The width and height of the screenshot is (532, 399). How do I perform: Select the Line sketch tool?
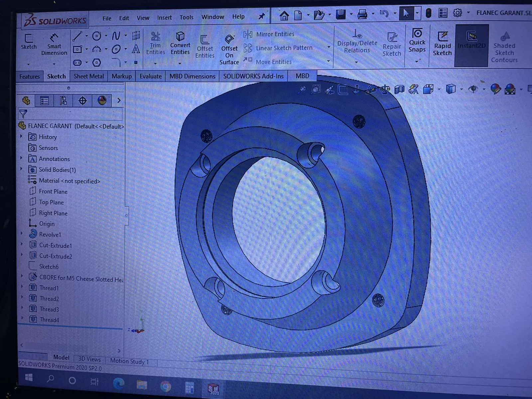[x=77, y=36]
